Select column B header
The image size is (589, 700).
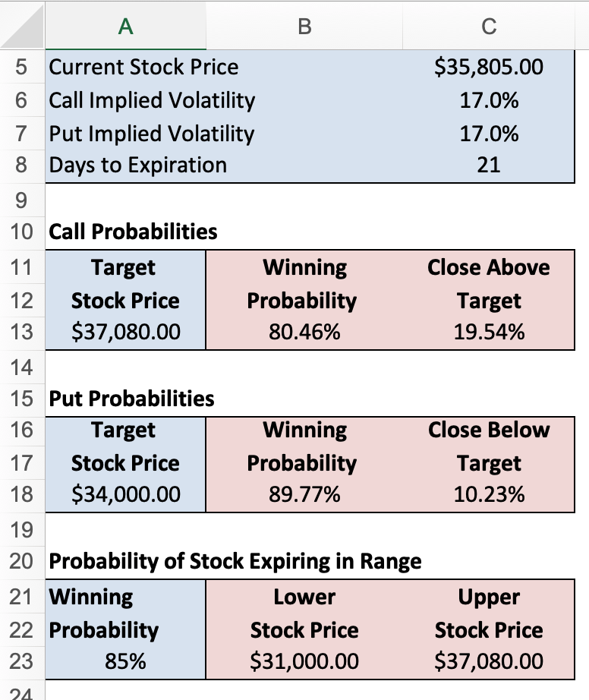tap(304, 27)
